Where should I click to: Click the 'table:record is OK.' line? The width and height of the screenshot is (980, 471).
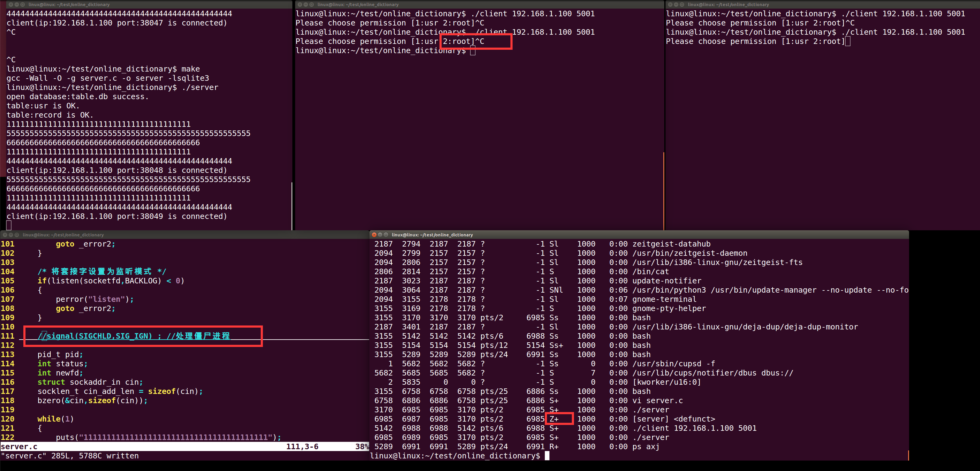click(x=50, y=115)
